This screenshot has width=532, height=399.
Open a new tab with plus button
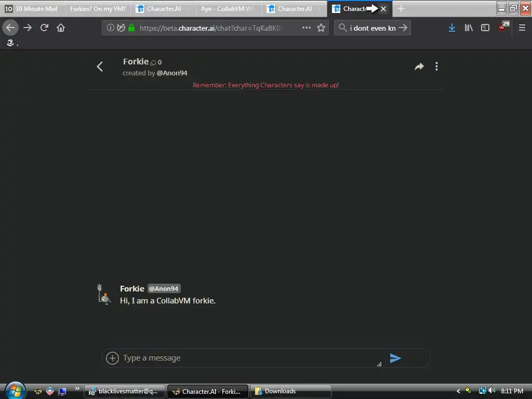[401, 8]
